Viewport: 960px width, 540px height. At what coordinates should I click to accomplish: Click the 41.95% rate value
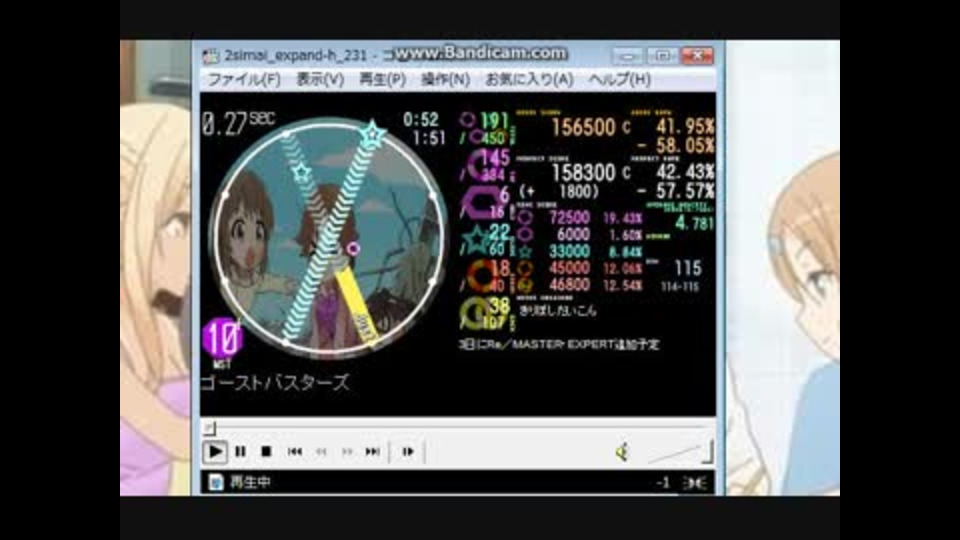pyautogui.click(x=685, y=127)
